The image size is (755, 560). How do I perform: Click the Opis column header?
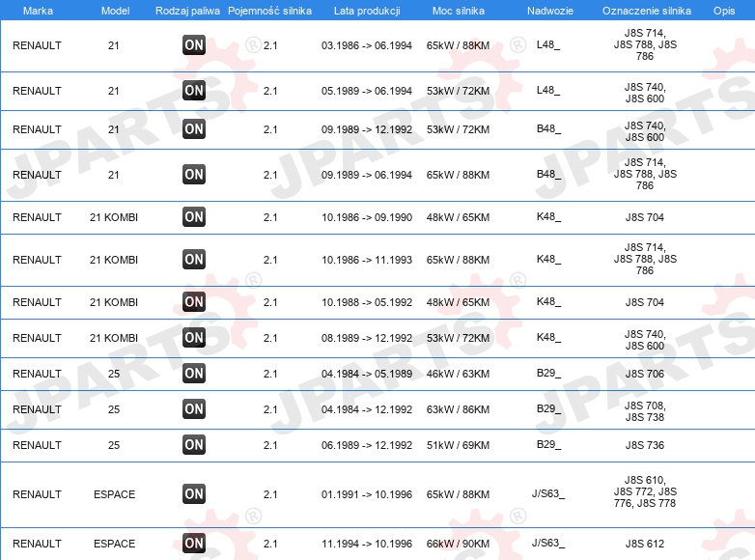pyautogui.click(x=724, y=11)
